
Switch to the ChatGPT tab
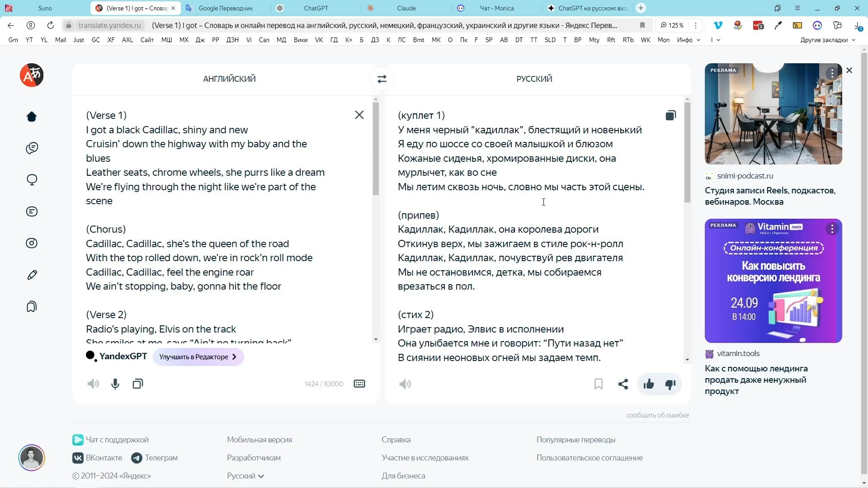(316, 8)
